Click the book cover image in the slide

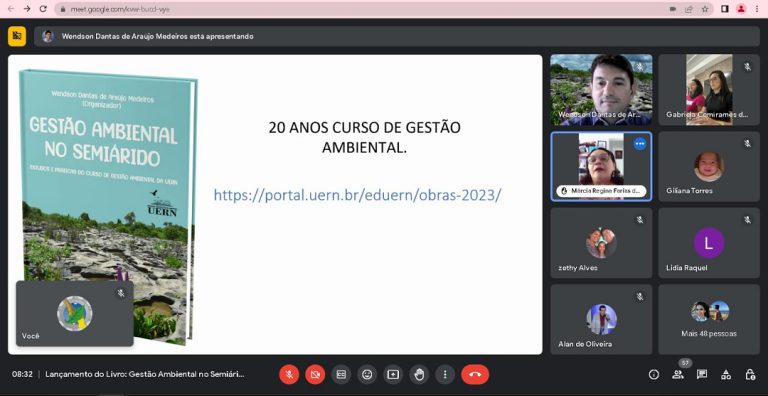point(108,206)
